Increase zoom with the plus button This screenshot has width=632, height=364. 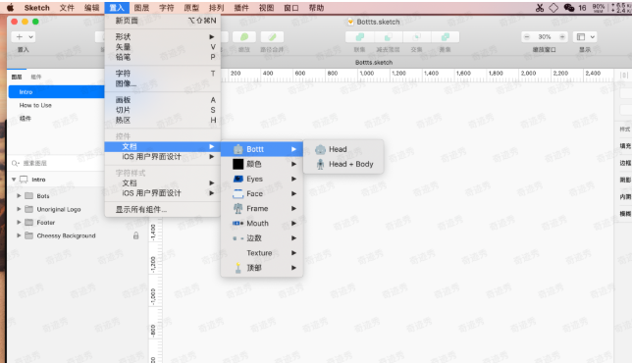(562, 37)
